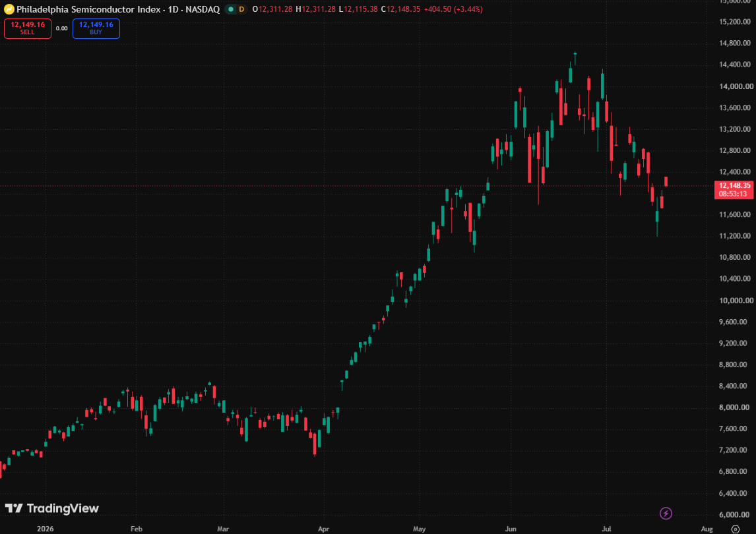The image size is (756, 534).
Task: Click the yellow Philadelphia Semiconductor Index logo icon
Action: coord(9,9)
